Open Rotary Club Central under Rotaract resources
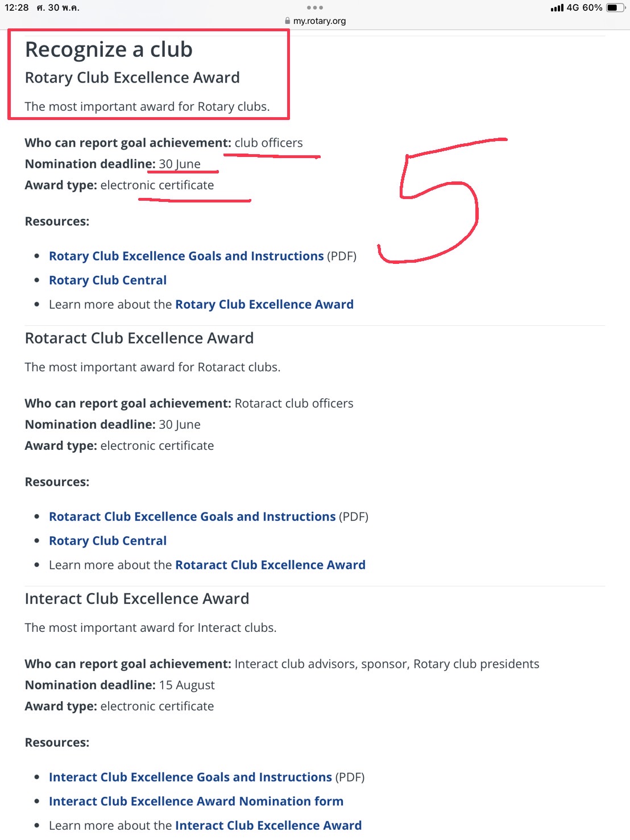 107,541
